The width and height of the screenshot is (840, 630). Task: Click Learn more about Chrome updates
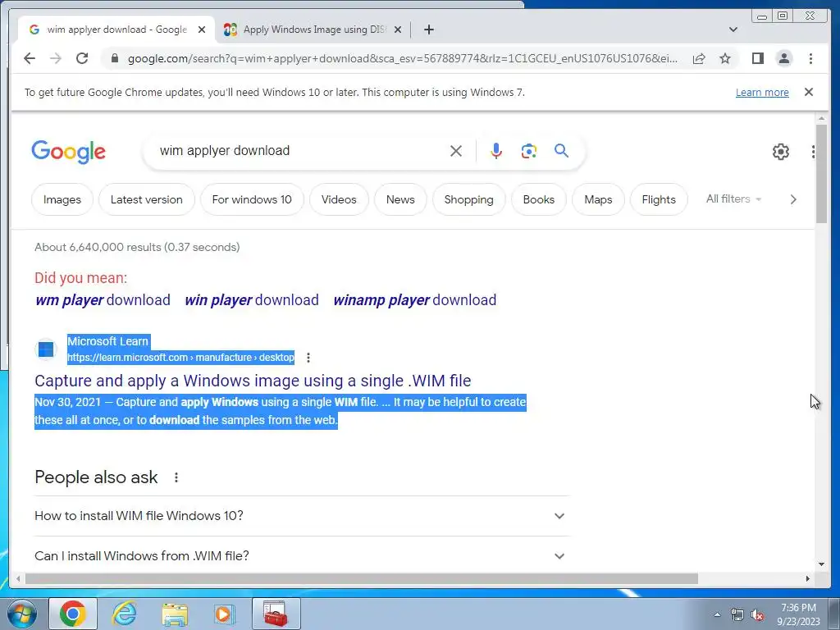tap(762, 92)
